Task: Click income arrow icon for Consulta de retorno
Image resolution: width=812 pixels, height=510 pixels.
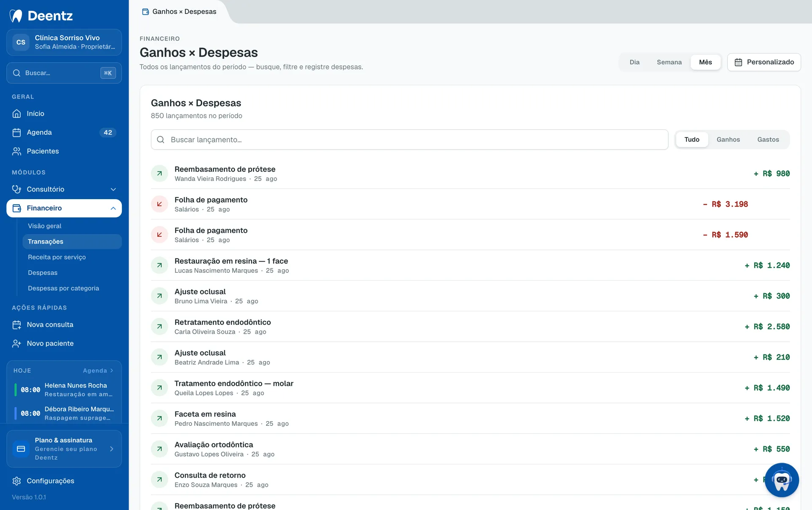Action: [159, 480]
